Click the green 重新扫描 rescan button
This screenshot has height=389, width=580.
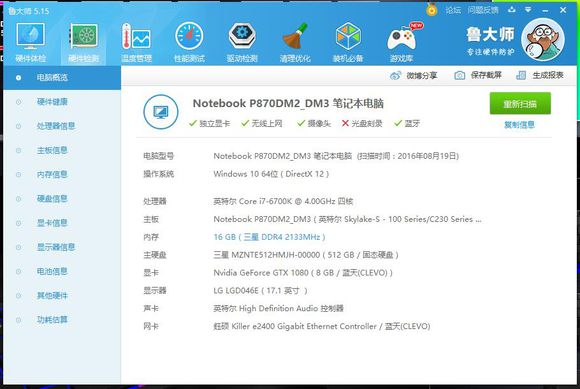520,104
